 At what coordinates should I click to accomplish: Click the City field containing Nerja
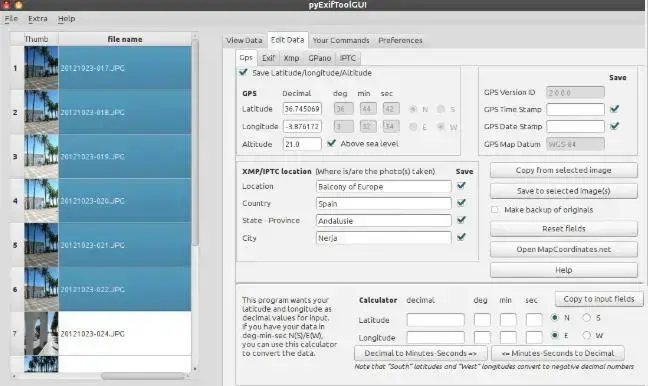[x=384, y=238]
